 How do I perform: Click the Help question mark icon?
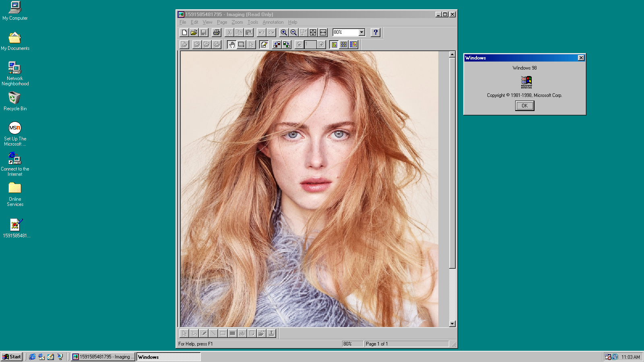pyautogui.click(x=376, y=33)
